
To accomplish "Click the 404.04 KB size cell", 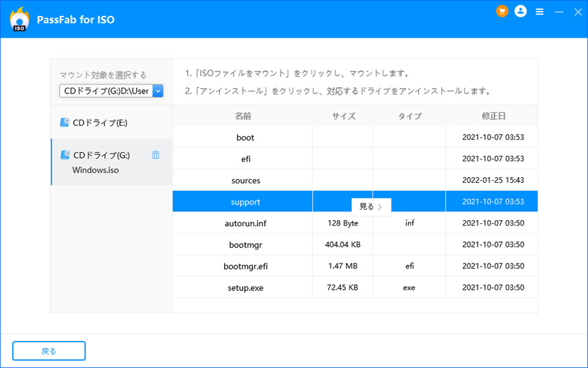I will click(343, 245).
